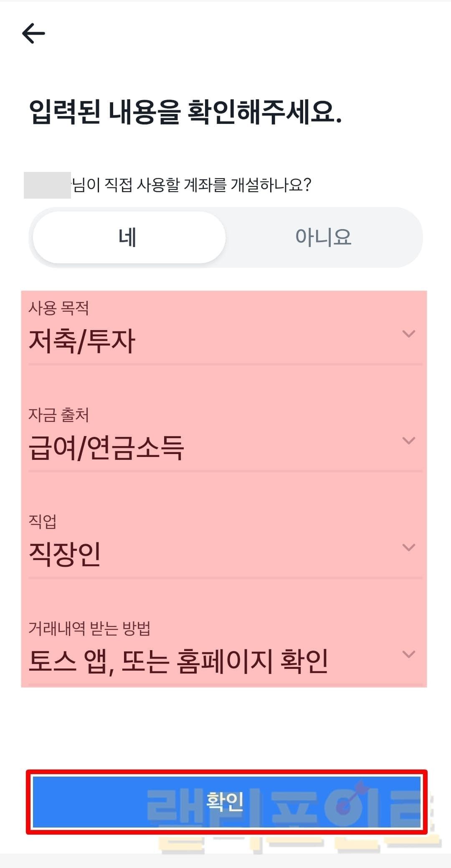
Task: Expand the 사용 목적 chevron arrow
Action: [408, 334]
